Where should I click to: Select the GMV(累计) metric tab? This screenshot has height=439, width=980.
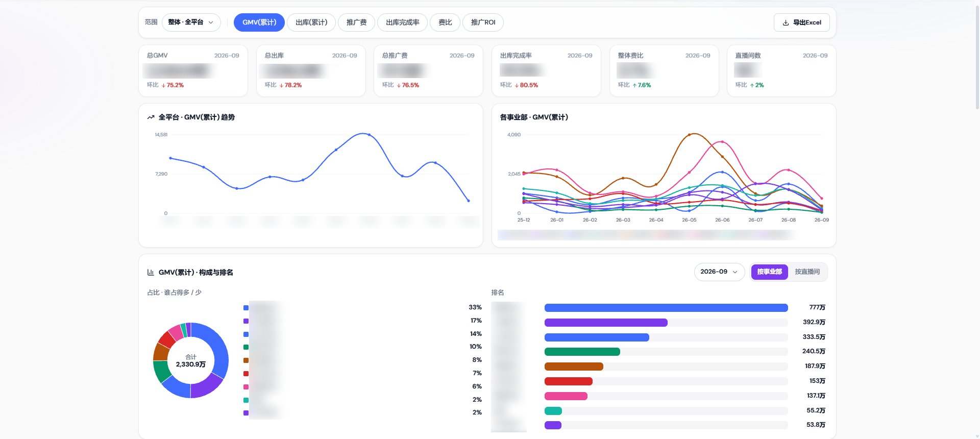(x=259, y=22)
